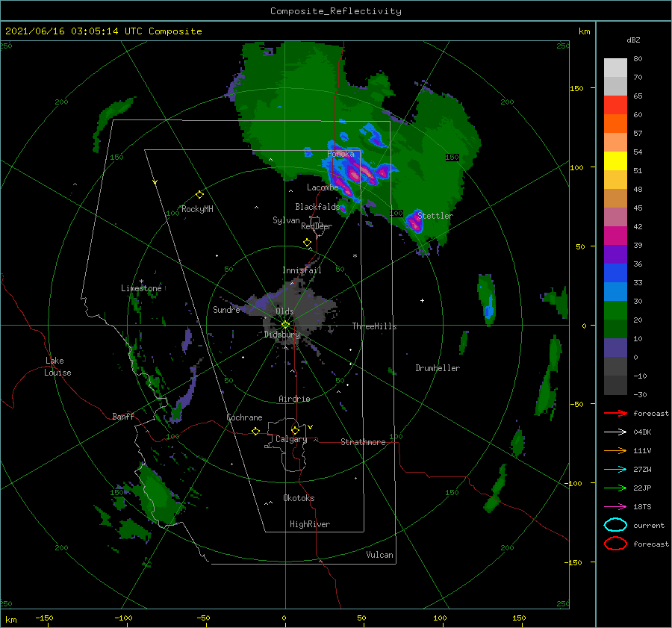Click the yellow diamond marker near RockyMH
This screenshot has height=628, width=672.
pos(199,195)
